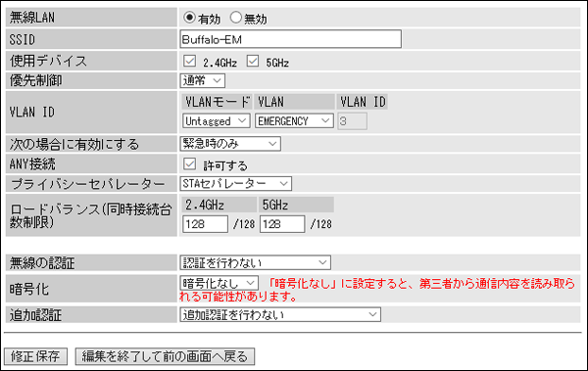Click the 編集を終了して前の画面へ戻る button
Screen dimensions: 588x371
(165, 356)
